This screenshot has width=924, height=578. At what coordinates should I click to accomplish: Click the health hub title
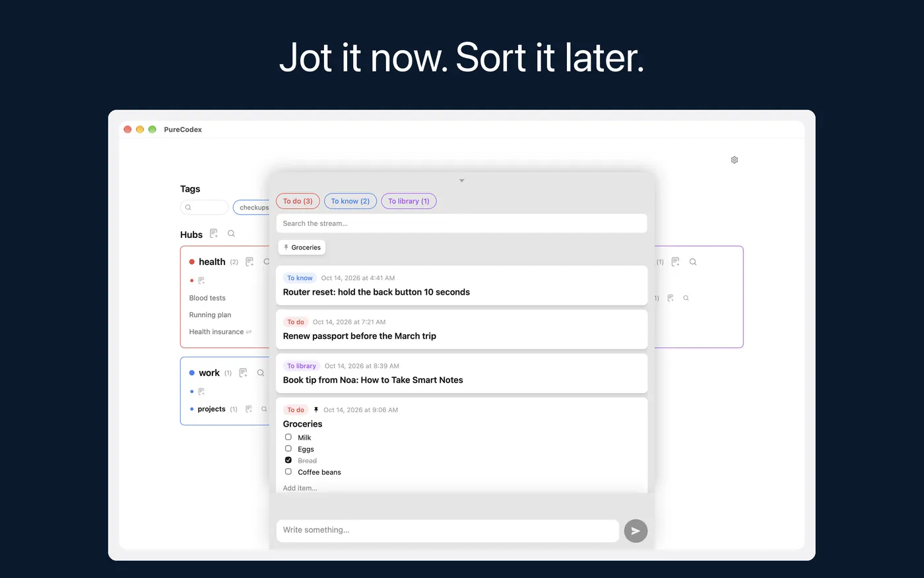(x=212, y=262)
